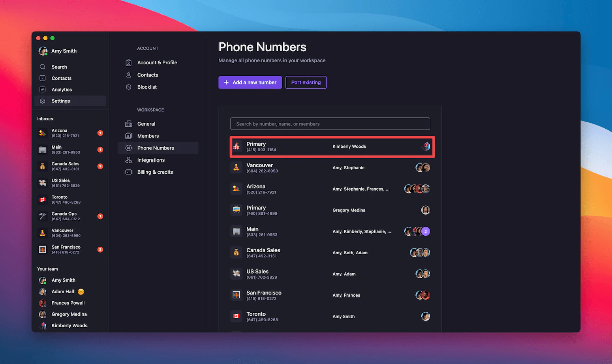Click the Contacts icon in the left sidebar
Image resolution: width=612 pixels, height=364 pixels.
pos(43,78)
